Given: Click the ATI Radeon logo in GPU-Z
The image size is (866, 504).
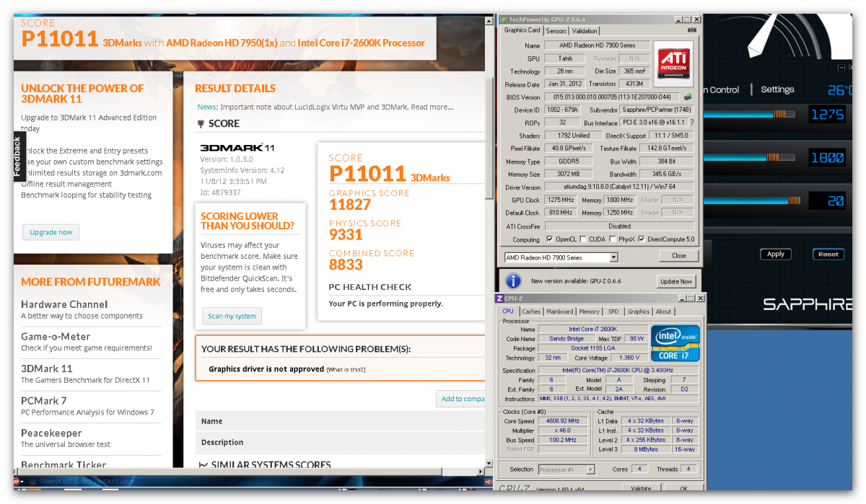Looking at the screenshot, I should point(674,64).
